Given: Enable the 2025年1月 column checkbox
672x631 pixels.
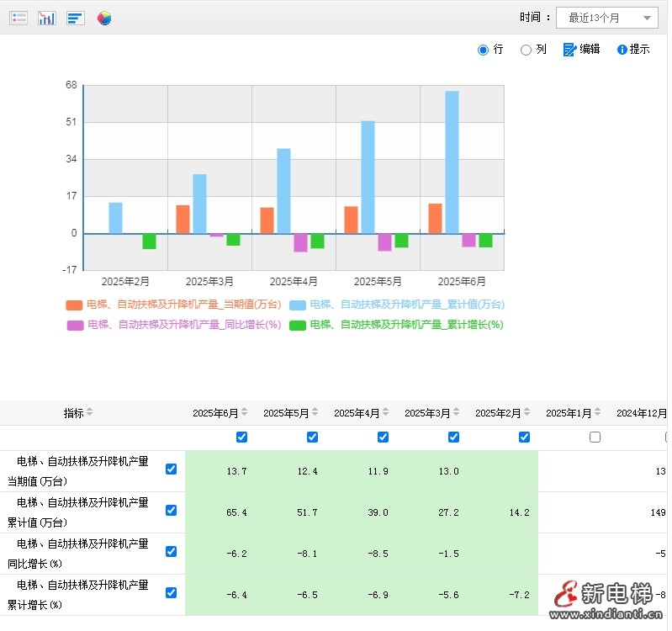Looking at the screenshot, I should [595, 437].
